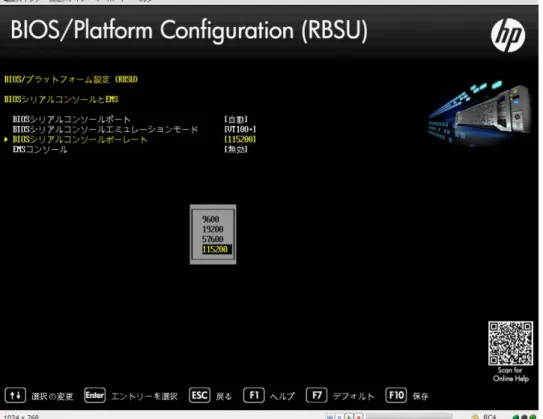Click the 保存 label

pyautogui.click(x=420, y=396)
